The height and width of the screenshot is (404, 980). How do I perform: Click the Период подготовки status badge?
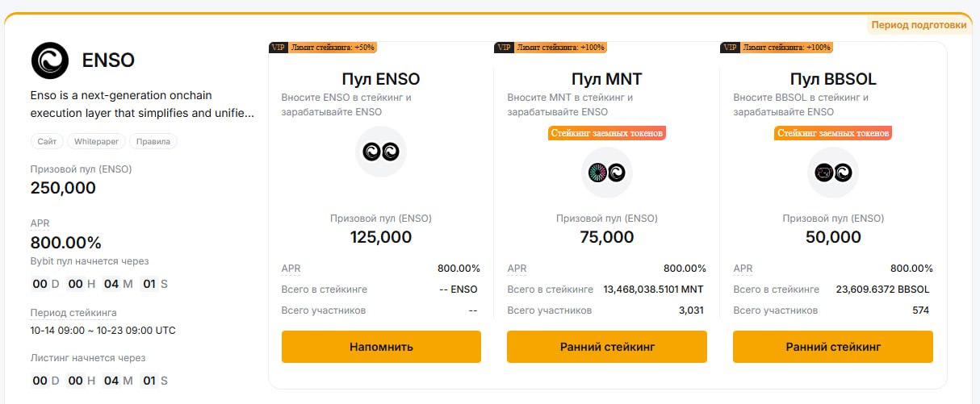(919, 25)
